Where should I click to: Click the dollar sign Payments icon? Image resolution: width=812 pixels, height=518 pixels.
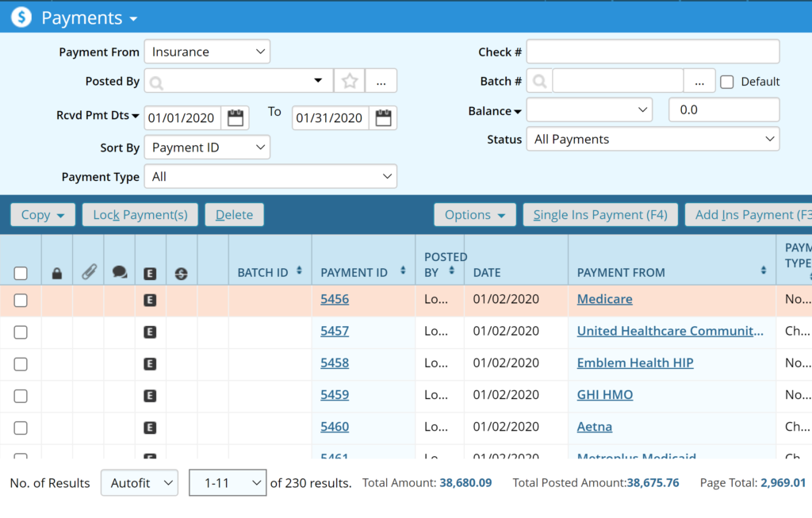tap(21, 17)
